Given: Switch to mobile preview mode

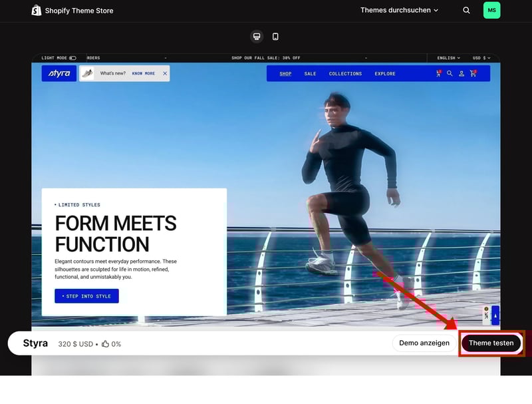Looking at the screenshot, I should 275,37.
